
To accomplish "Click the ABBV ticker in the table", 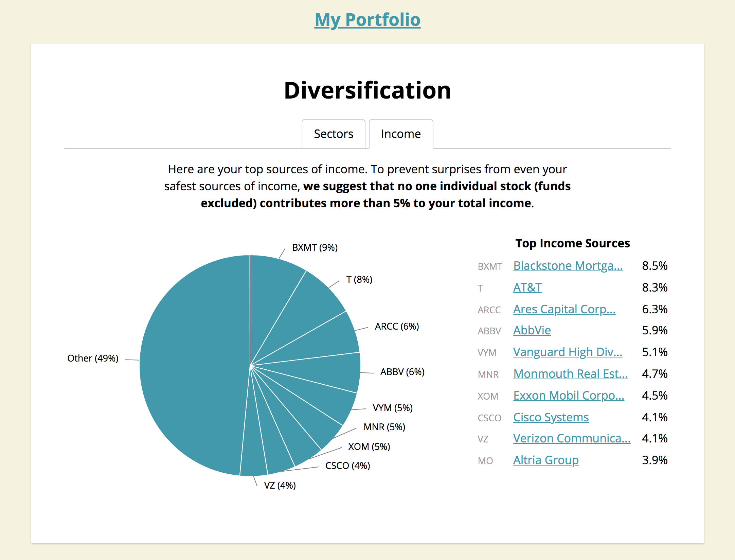I will [x=489, y=331].
